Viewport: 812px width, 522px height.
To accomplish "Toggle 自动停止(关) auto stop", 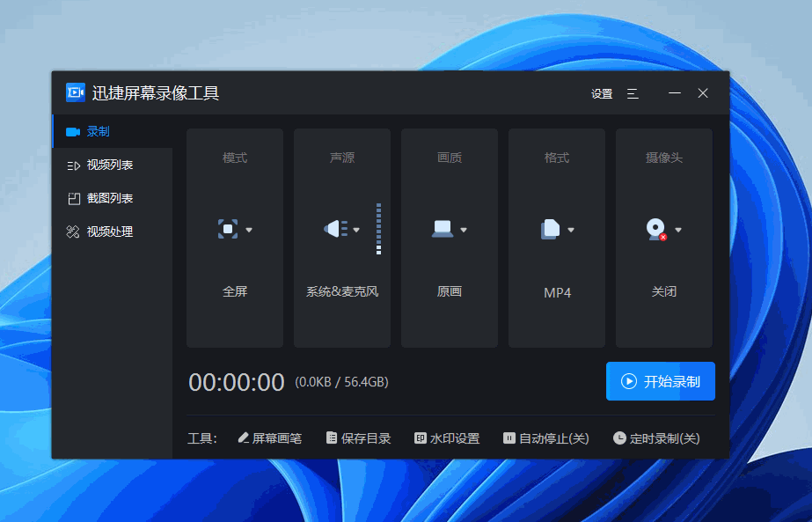I will pyautogui.click(x=546, y=438).
